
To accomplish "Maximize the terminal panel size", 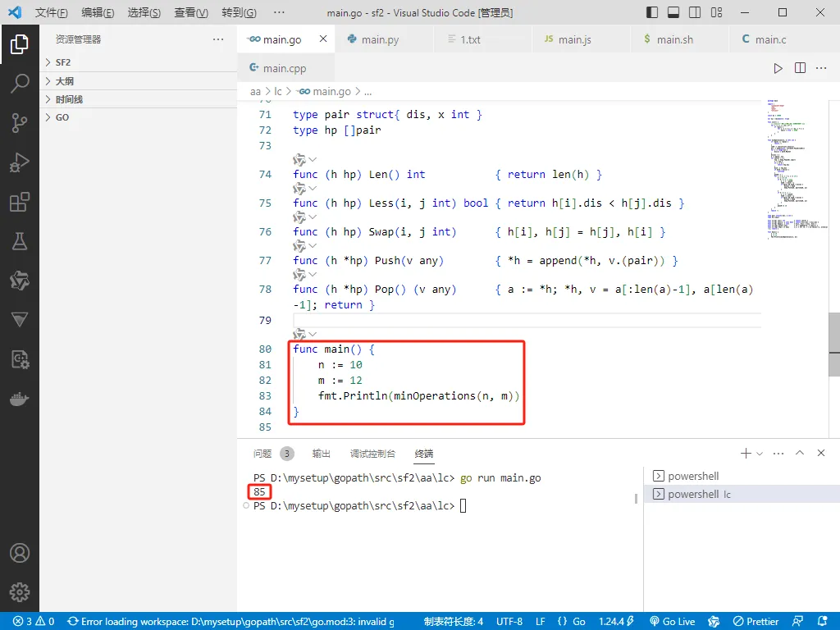I will [800, 453].
